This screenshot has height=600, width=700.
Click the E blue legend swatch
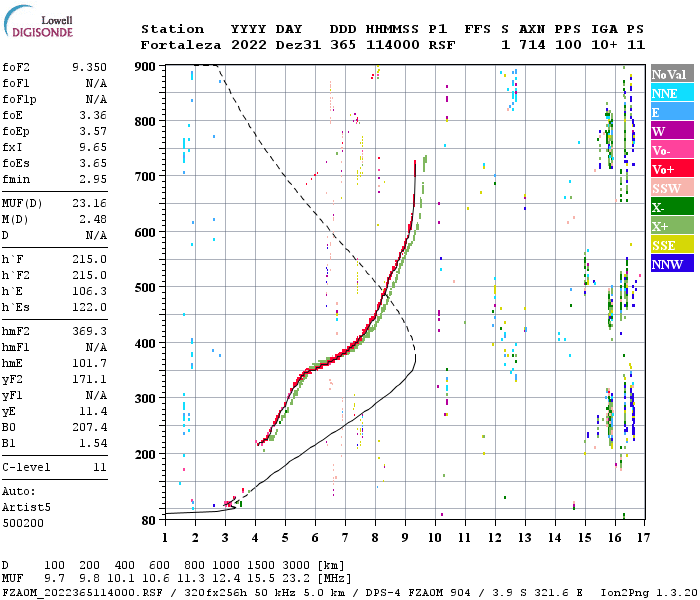(672, 112)
